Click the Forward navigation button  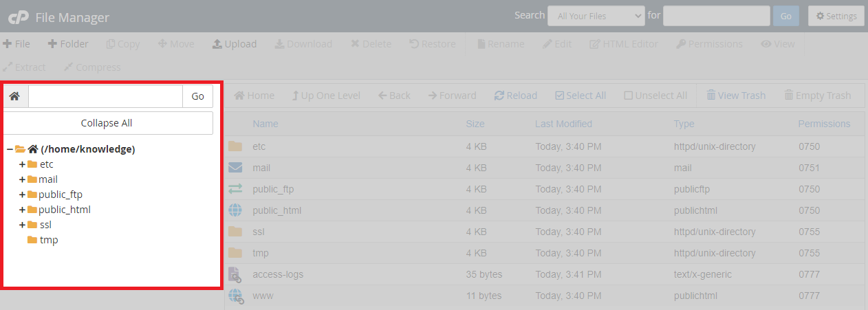pyautogui.click(x=452, y=96)
